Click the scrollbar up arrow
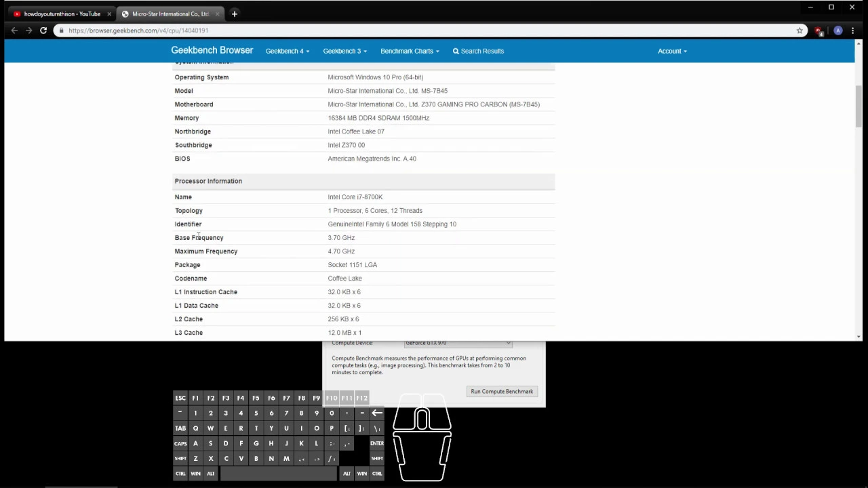The image size is (868, 488). pyautogui.click(x=859, y=44)
